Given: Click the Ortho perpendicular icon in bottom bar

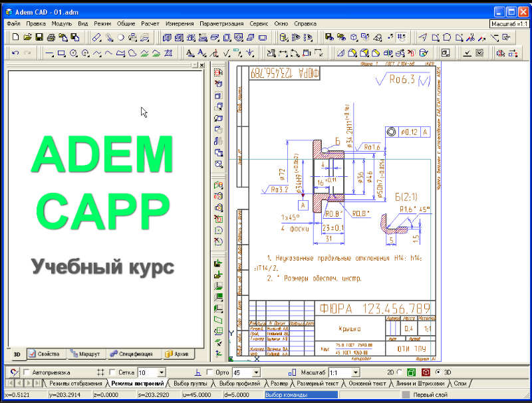Looking at the screenshot, I should [198, 372].
